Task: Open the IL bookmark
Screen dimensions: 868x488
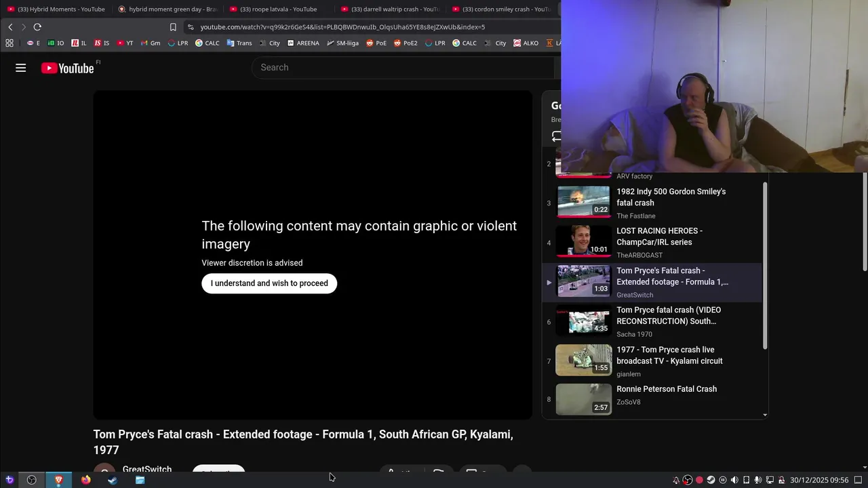Action: (x=79, y=43)
